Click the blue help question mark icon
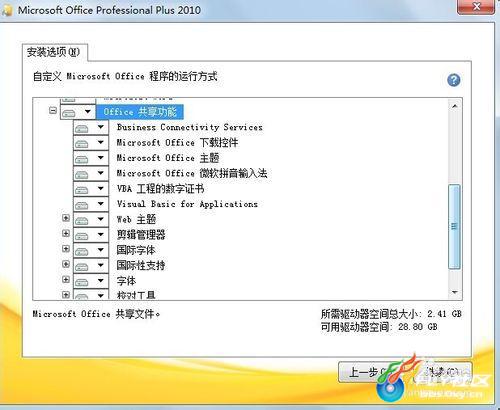The width and height of the screenshot is (500, 410). tap(453, 80)
